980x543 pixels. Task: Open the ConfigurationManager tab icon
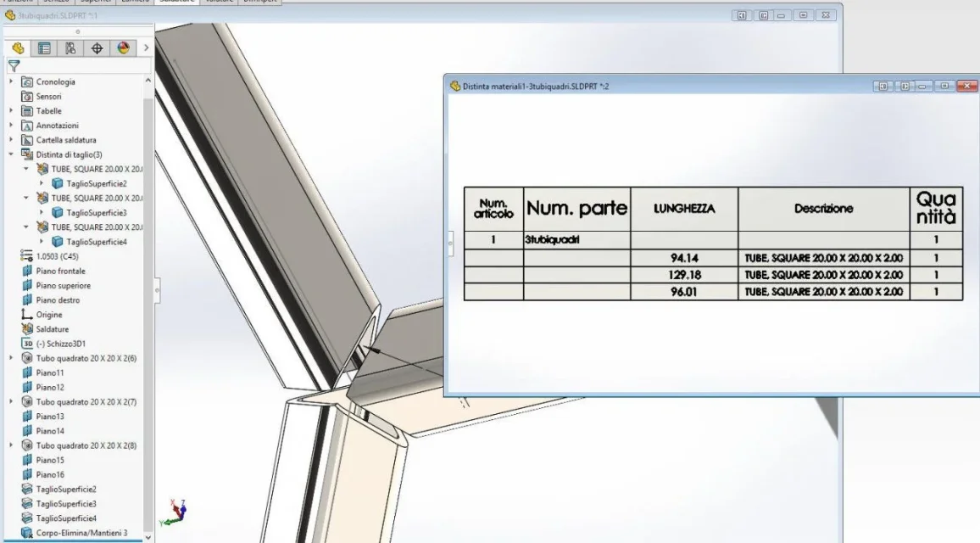pos(70,48)
